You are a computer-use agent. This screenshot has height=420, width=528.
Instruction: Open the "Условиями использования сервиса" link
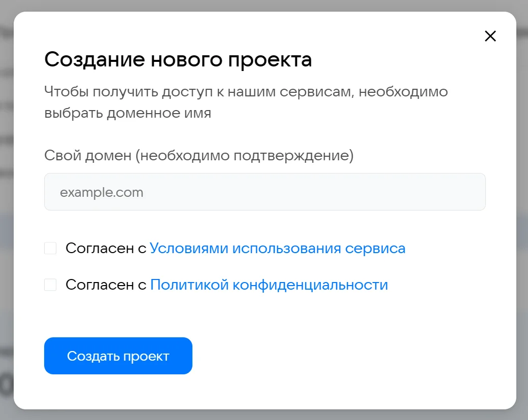pos(277,249)
